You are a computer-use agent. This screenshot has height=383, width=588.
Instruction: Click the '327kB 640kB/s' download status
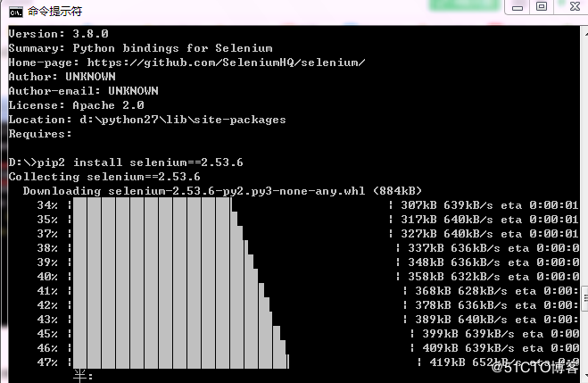(x=447, y=234)
